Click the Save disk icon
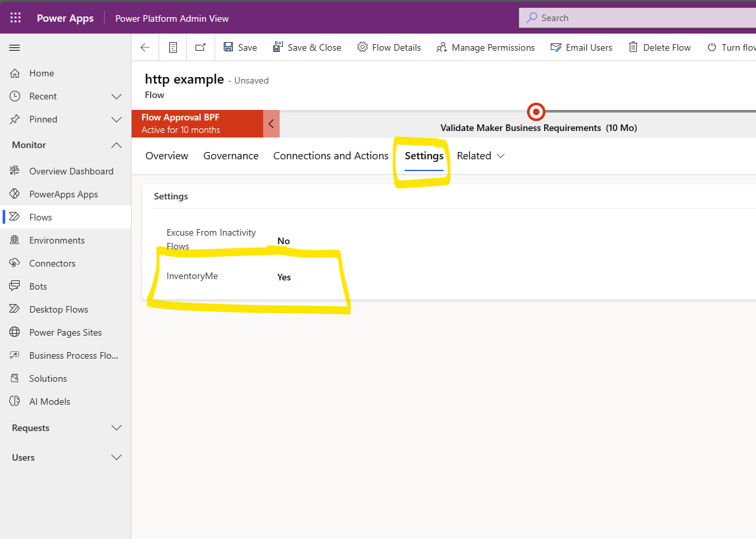This screenshot has width=756, height=539. (228, 47)
